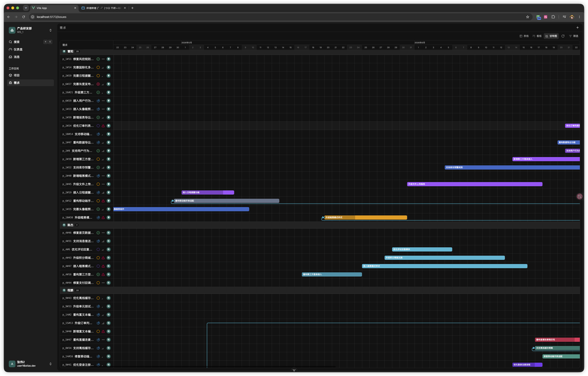Open the 消息 inbox page
588x376 pixels.
coord(30,57)
